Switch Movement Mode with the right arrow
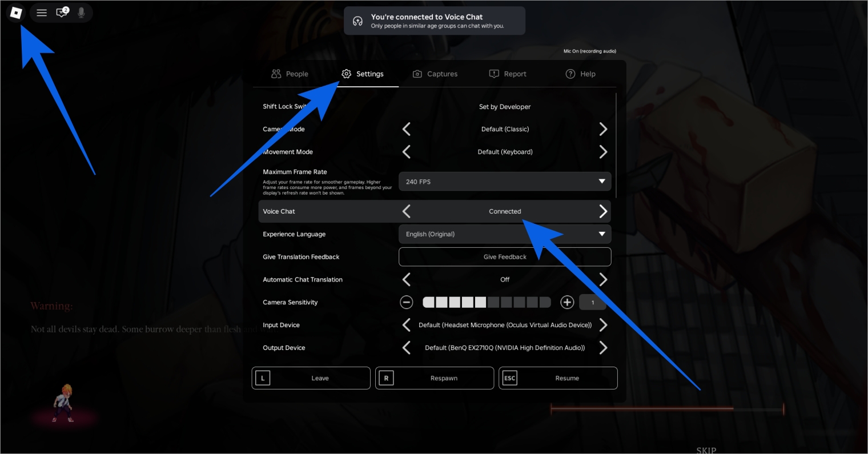The width and height of the screenshot is (868, 454). click(x=603, y=151)
